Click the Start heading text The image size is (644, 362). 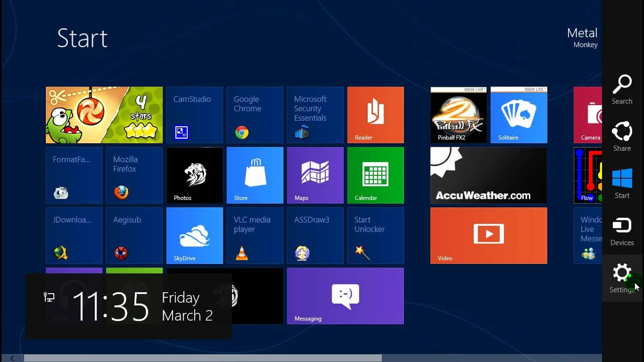(x=83, y=38)
